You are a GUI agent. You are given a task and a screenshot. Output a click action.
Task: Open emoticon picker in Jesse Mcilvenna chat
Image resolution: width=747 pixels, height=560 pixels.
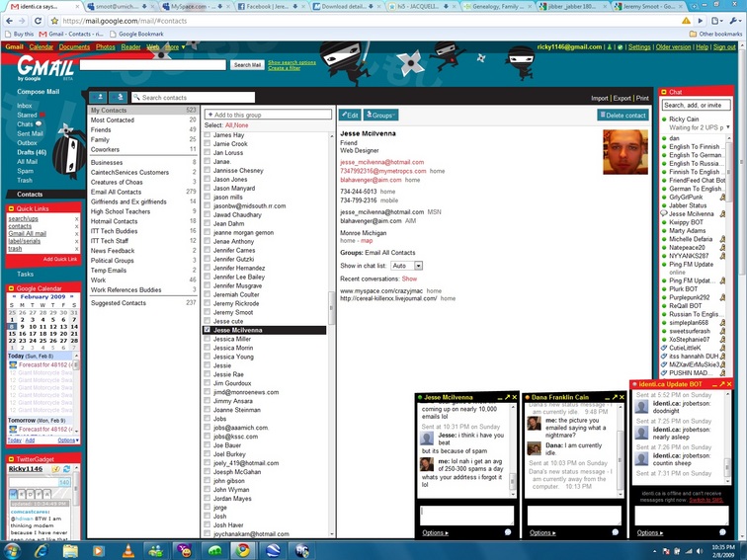(x=506, y=532)
